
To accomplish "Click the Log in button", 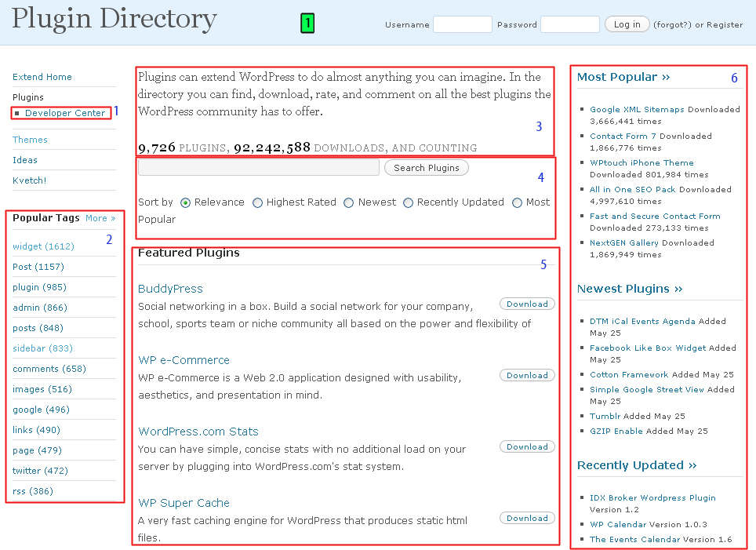I will [627, 24].
